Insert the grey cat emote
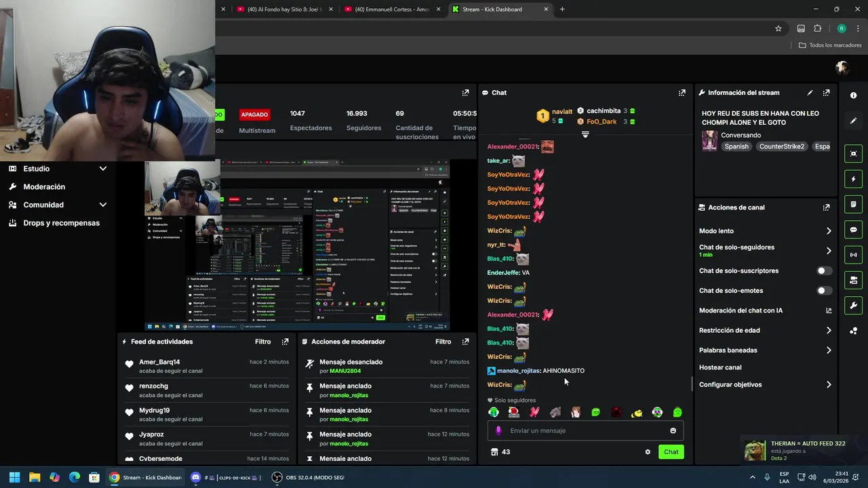Viewport: 868px width, 488px height. 555,413
